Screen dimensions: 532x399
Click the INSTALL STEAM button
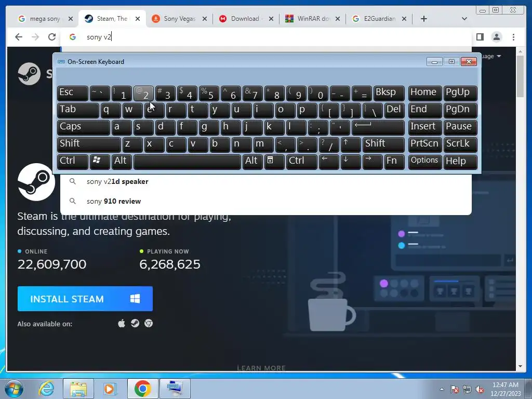click(85, 299)
